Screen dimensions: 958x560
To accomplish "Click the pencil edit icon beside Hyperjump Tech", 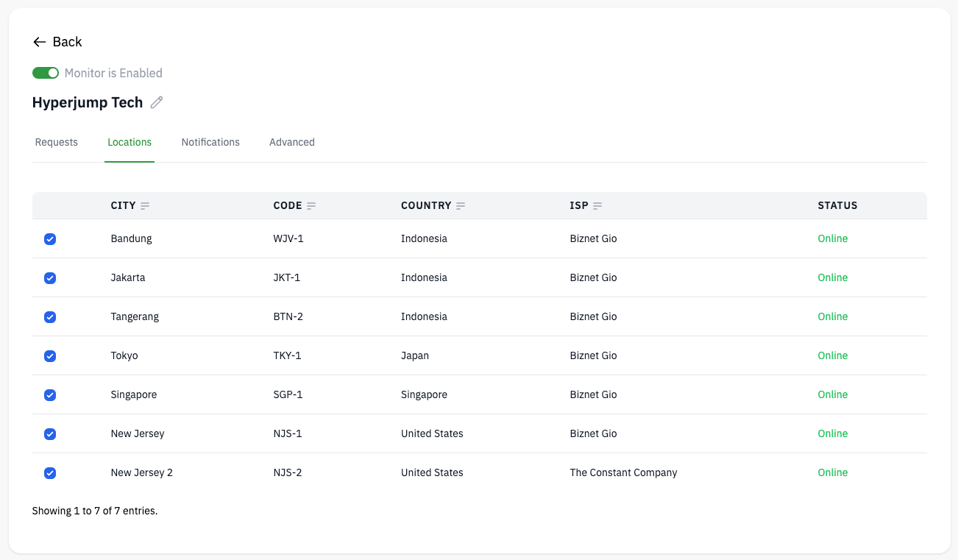I will coord(157,103).
